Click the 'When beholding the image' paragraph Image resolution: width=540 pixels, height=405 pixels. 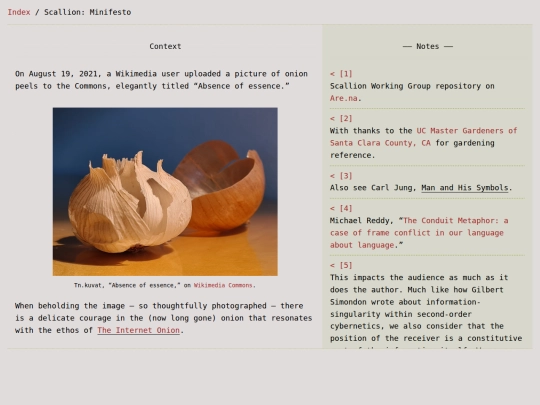pos(163,318)
